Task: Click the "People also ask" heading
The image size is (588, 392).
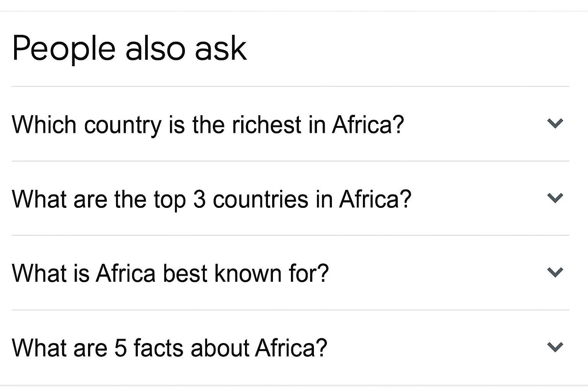Action: [129, 48]
